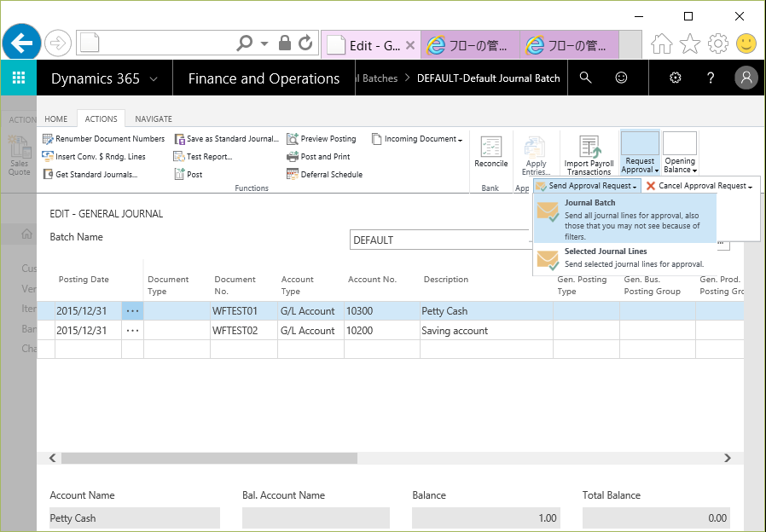
Task: Sort by Posting Date column header
Action: 84,279
